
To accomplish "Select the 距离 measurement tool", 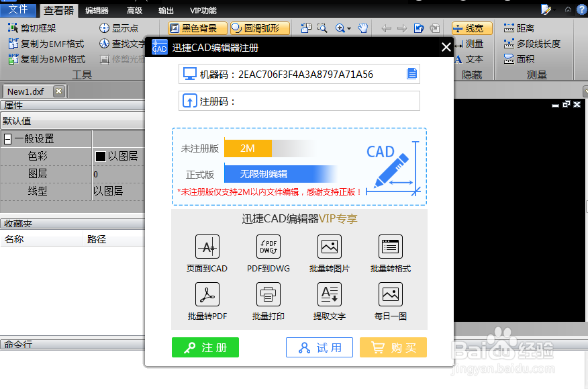I will (519, 28).
